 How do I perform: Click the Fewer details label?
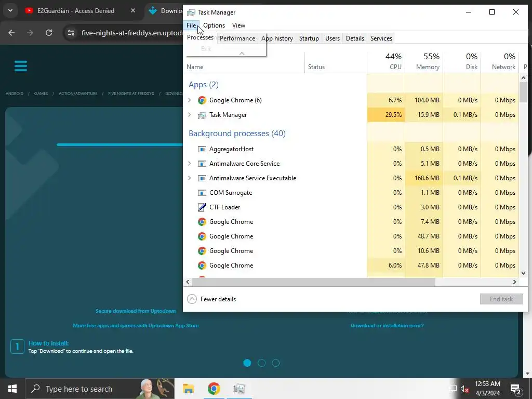point(218,299)
